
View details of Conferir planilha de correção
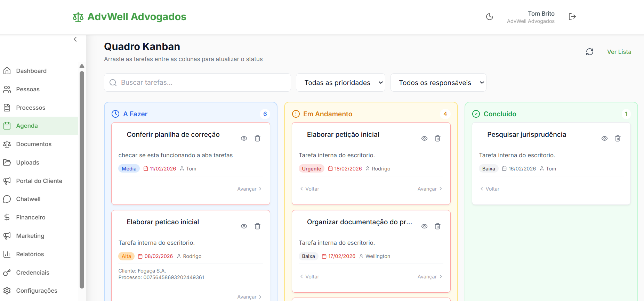244,139
